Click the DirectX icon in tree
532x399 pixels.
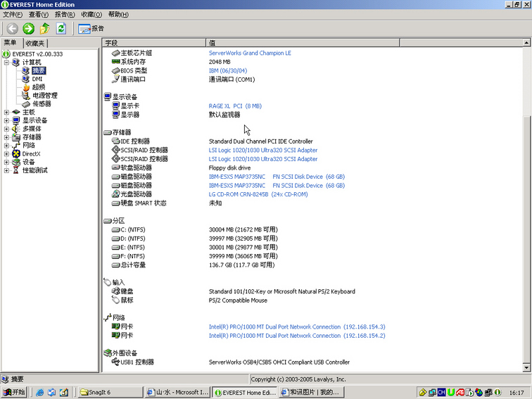16,153
